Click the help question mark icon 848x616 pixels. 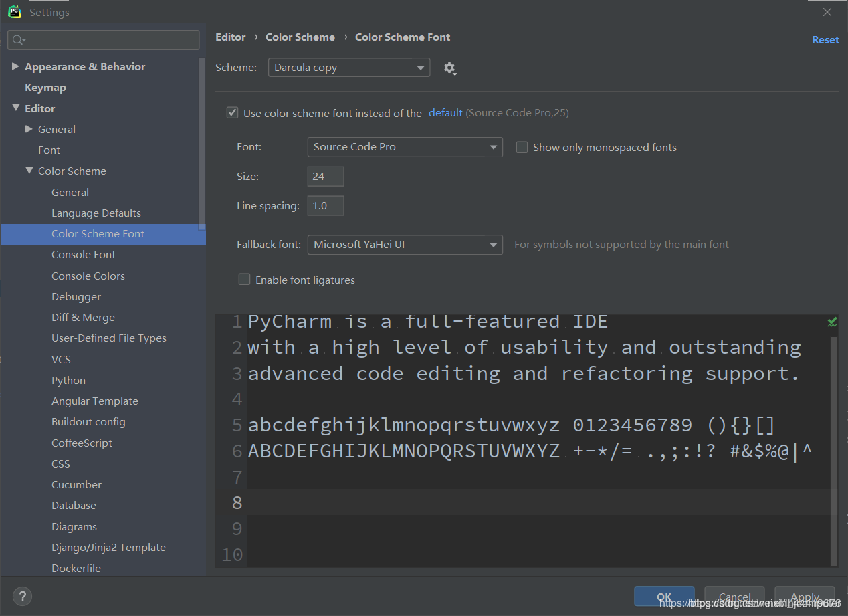(x=22, y=597)
